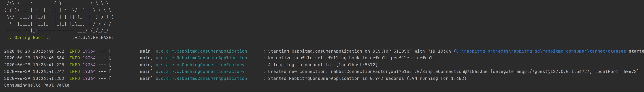Screen dimensions: 644x92
Task: Click CachingConnectionFactory logger on "Created new connection" line
Action: (200, 72)
